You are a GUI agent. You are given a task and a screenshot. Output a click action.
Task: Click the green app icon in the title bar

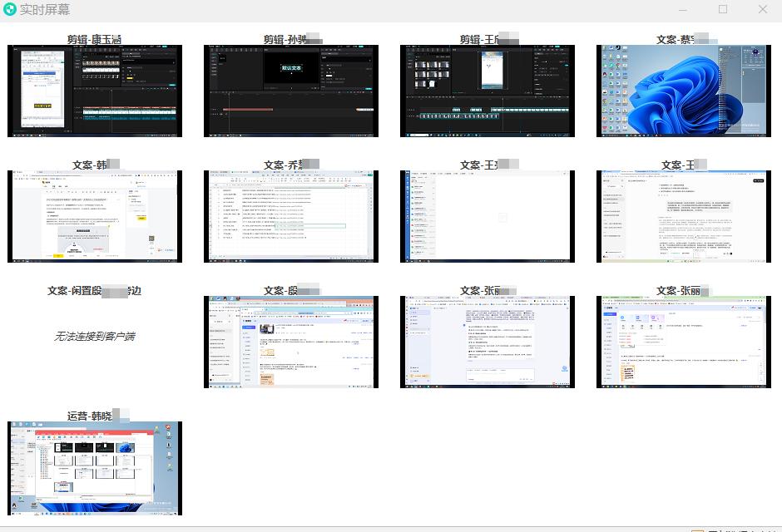(x=9, y=9)
